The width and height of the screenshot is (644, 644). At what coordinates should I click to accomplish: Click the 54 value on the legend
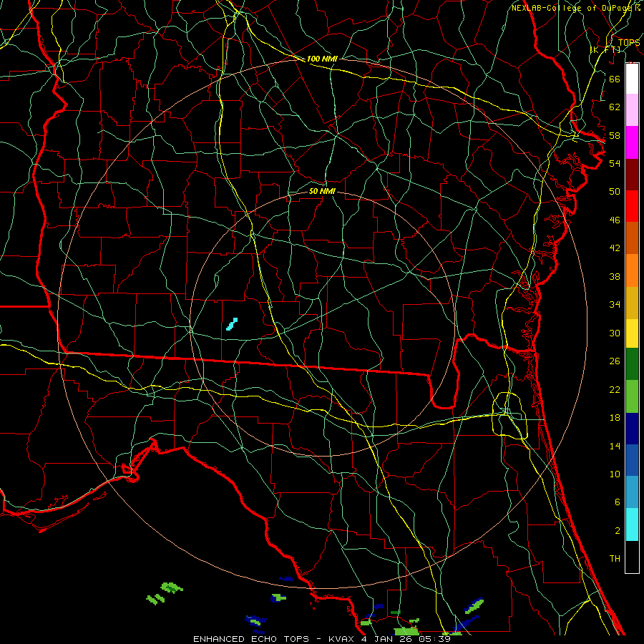pos(615,163)
